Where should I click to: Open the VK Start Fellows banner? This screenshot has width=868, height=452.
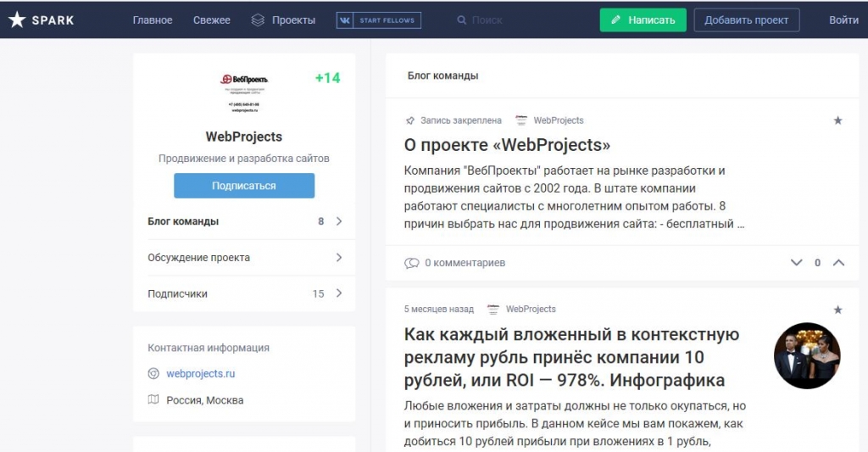(379, 20)
